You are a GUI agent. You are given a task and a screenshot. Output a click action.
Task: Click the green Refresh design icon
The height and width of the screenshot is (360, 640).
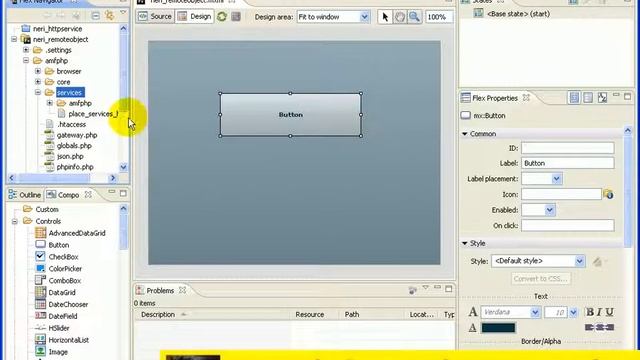222,17
